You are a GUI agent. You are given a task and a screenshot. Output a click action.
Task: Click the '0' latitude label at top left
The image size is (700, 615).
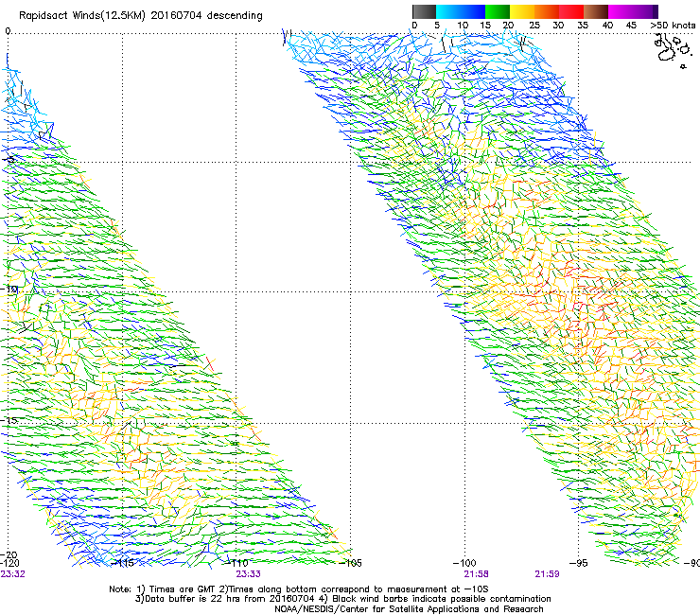point(8,31)
